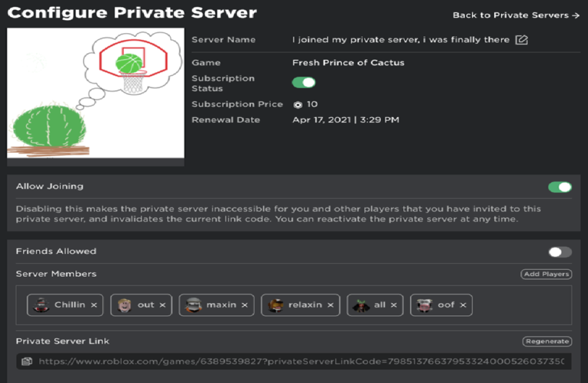
Task: Click the Private Server Link label
Action: click(x=63, y=341)
